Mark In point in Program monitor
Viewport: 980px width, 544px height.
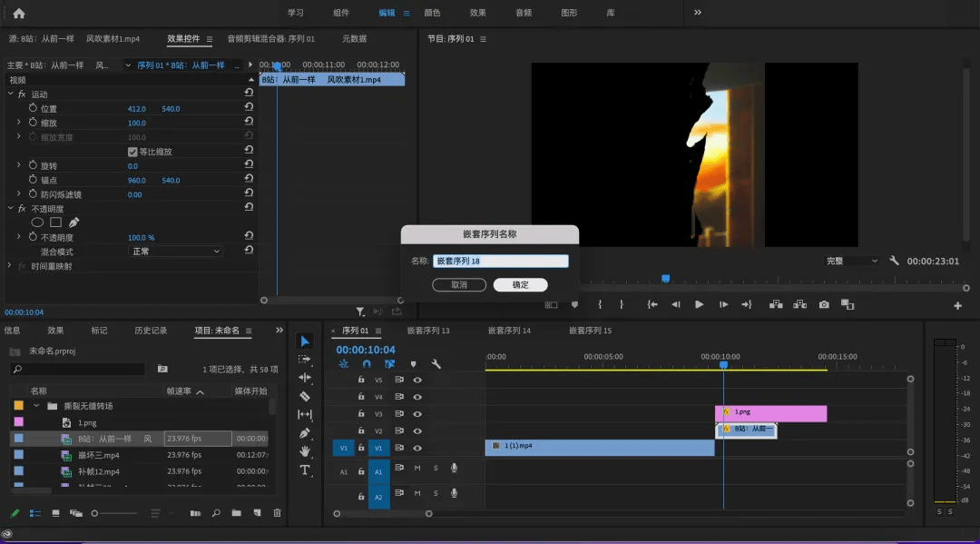(x=600, y=304)
